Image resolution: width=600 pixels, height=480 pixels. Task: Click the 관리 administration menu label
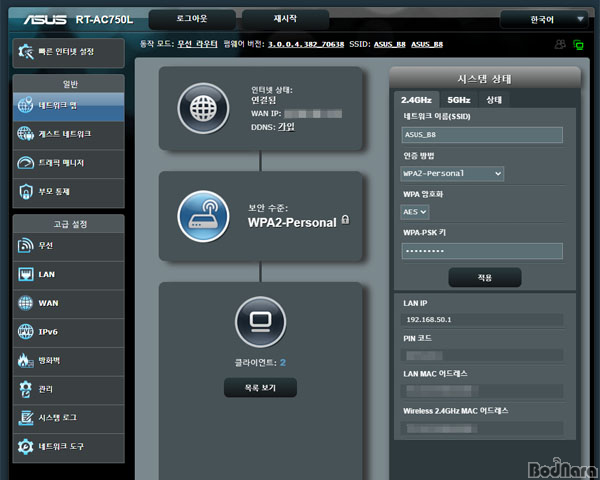46,389
